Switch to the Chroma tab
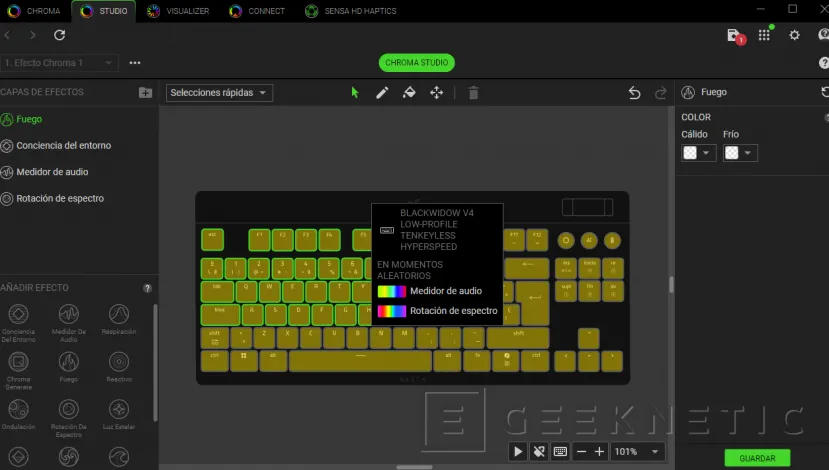 pos(34,11)
